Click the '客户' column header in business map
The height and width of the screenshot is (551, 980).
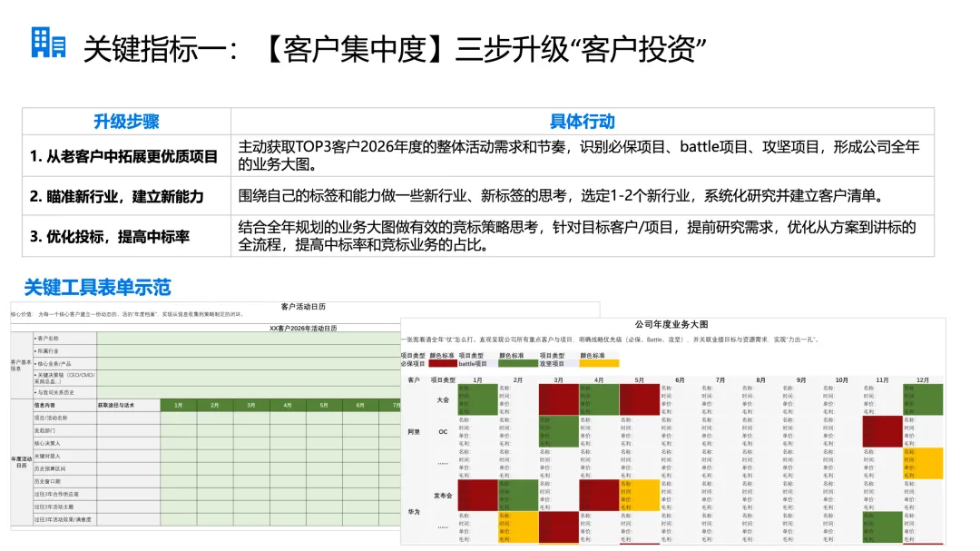(414, 379)
